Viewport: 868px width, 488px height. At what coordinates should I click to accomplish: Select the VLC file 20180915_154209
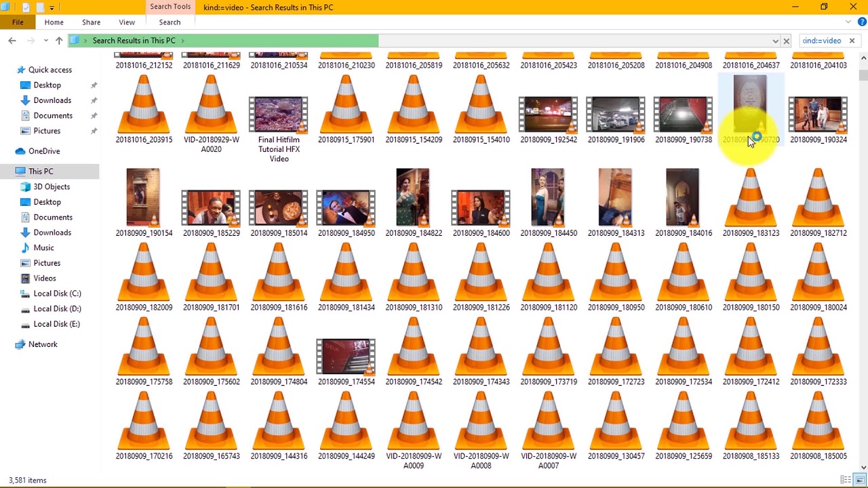[414, 110]
